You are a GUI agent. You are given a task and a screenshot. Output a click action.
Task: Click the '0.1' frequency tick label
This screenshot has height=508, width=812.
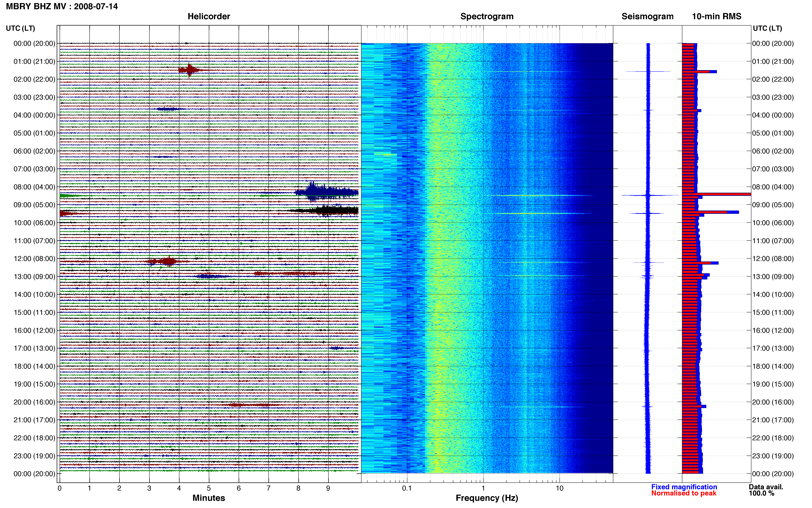click(407, 488)
